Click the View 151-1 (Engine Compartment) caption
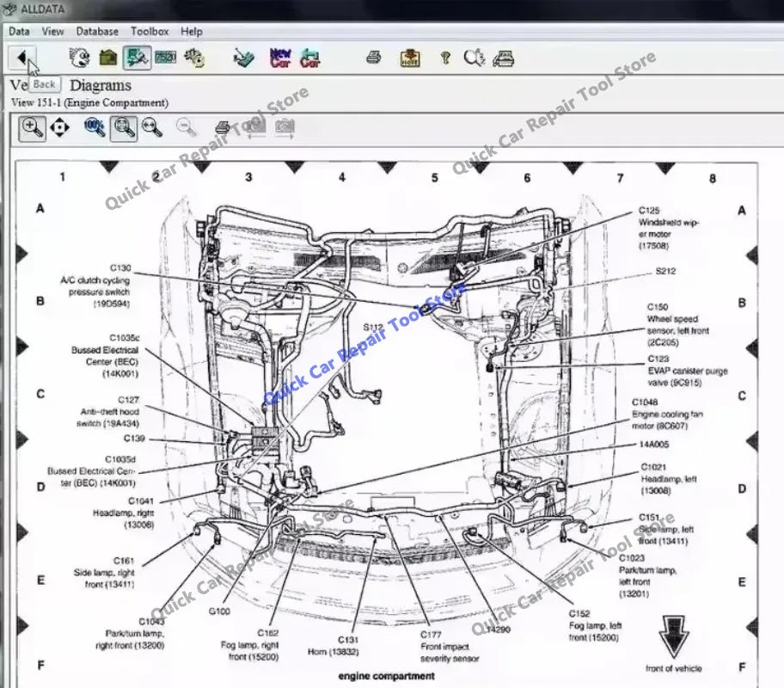 89,102
